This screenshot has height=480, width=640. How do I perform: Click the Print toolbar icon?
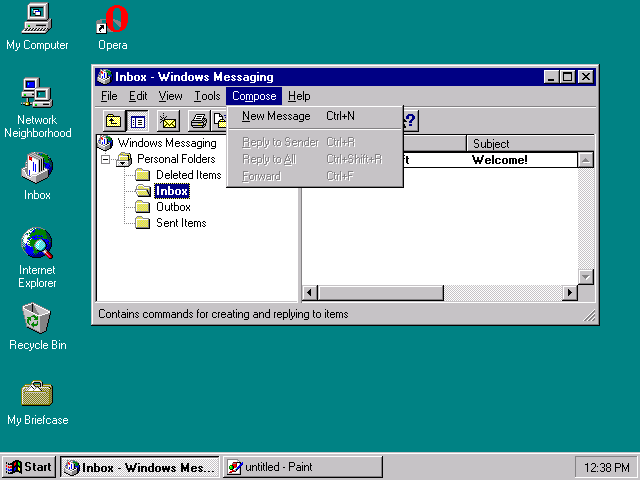pos(199,121)
